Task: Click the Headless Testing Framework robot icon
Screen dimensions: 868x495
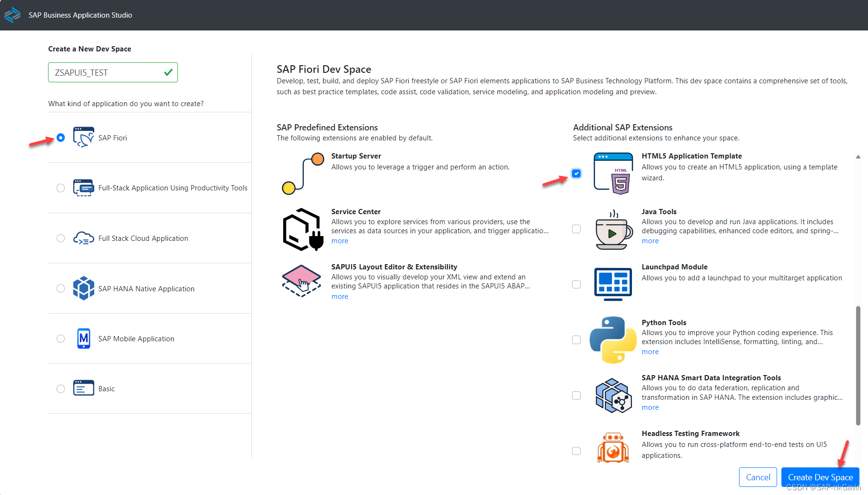Action: click(613, 447)
